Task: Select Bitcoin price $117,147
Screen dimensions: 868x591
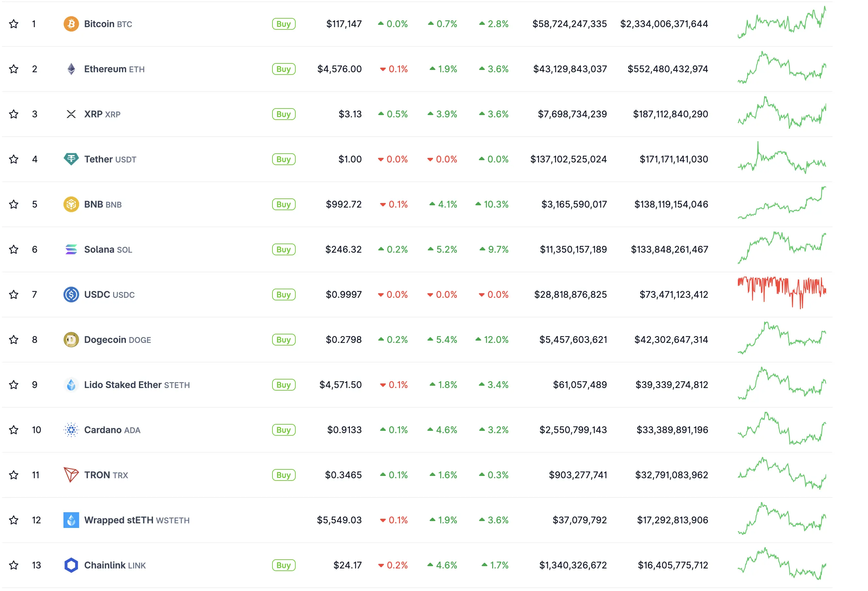Action: click(344, 24)
